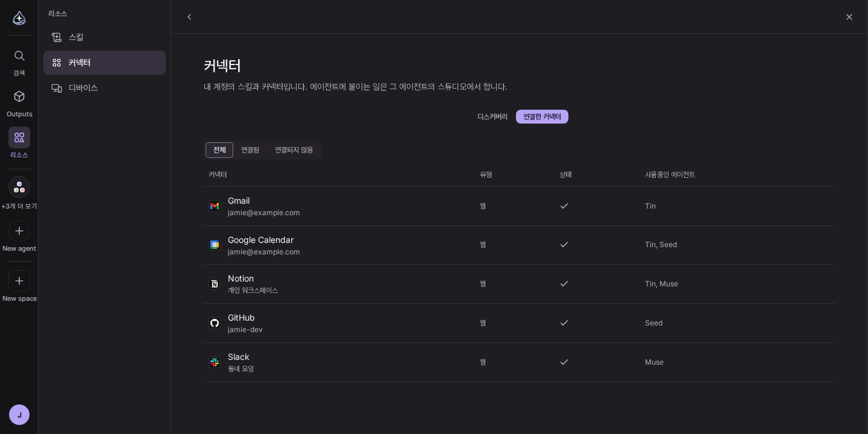868x434 pixels.
Task: Click the Slack logo icon
Action: (x=215, y=362)
